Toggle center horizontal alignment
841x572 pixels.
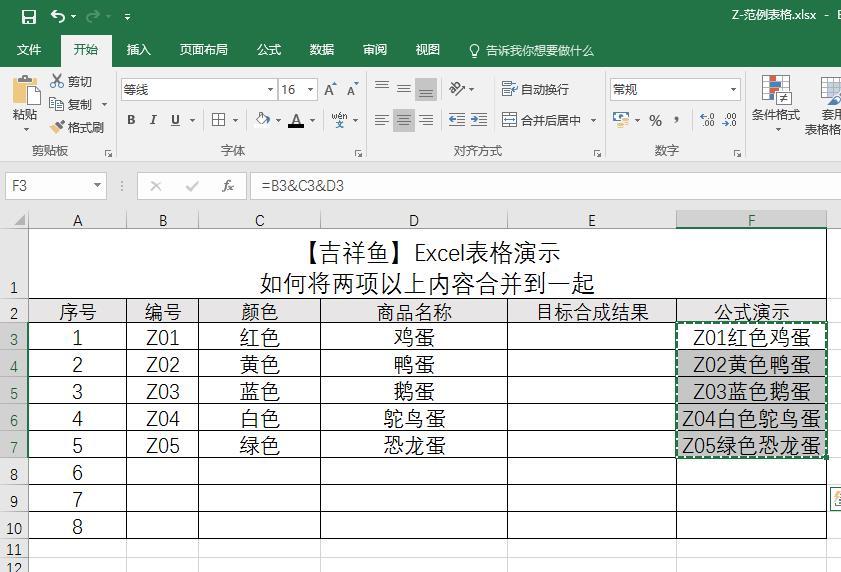404,120
